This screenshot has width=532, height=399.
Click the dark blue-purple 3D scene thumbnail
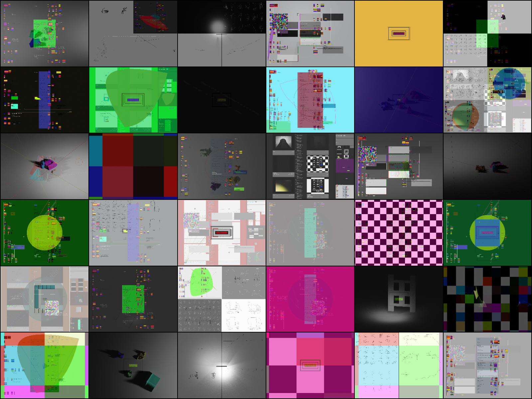click(399, 100)
